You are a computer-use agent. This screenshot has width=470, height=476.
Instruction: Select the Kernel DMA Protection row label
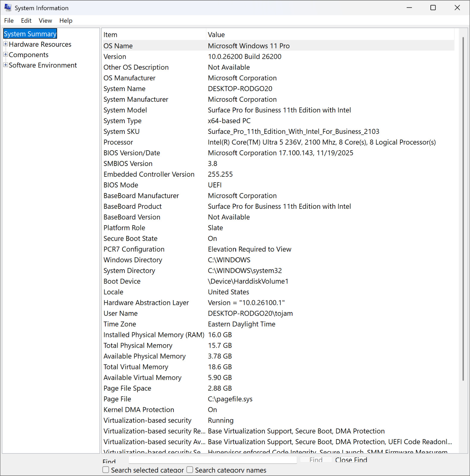click(139, 410)
